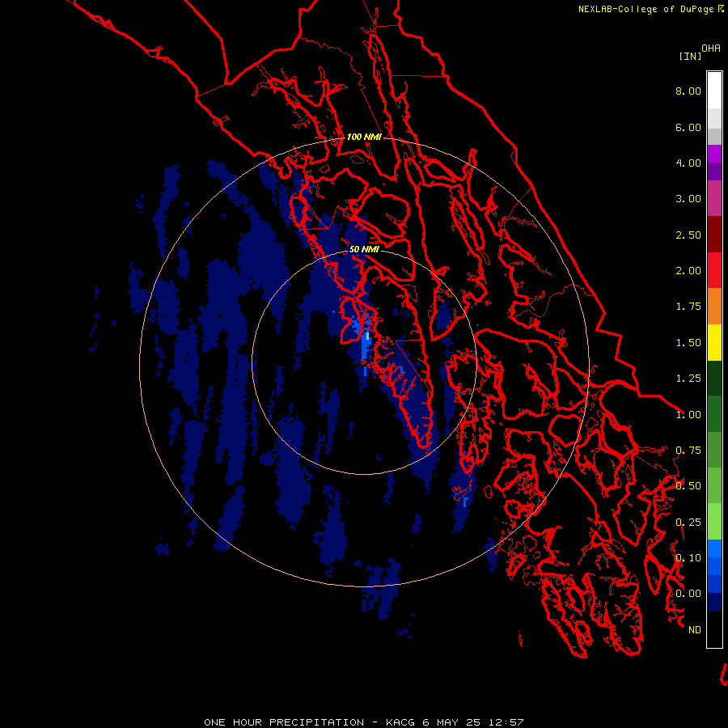Click the 0.50 legend value
The width and height of the screenshot is (728, 728).
pos(688,486)
